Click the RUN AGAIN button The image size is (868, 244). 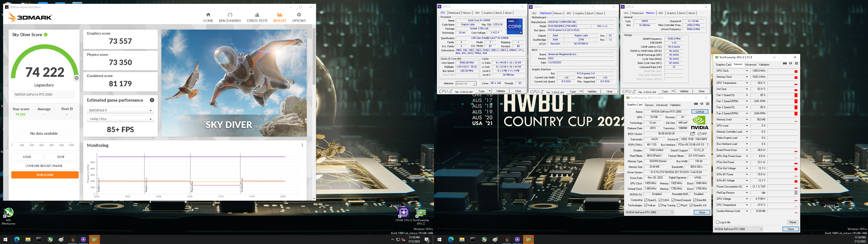pos(45,175)
